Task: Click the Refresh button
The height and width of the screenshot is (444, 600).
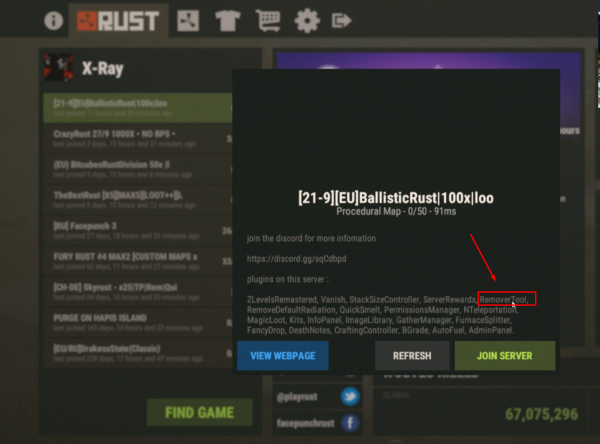Action: point(412,356)
